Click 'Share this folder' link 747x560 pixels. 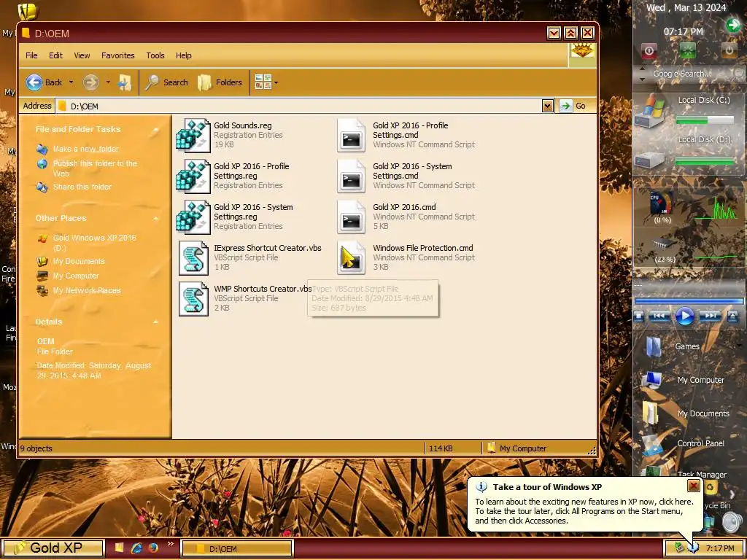coord(82,187)
